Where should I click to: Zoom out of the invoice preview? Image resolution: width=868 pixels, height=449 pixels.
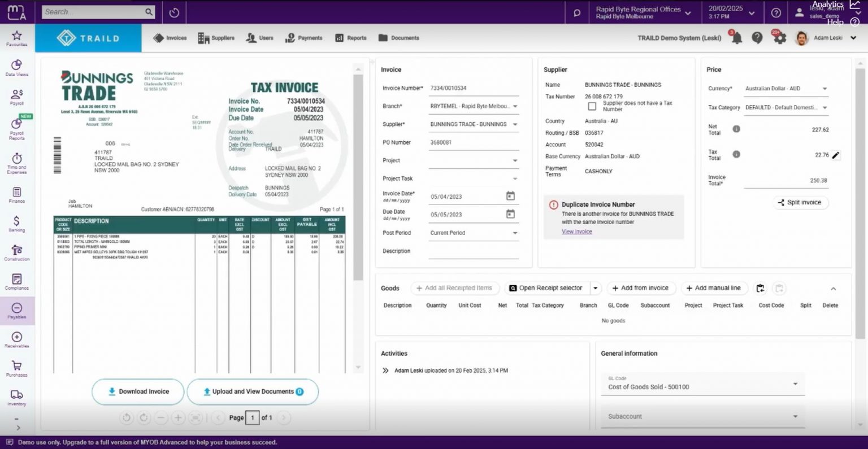click(161, 418)
